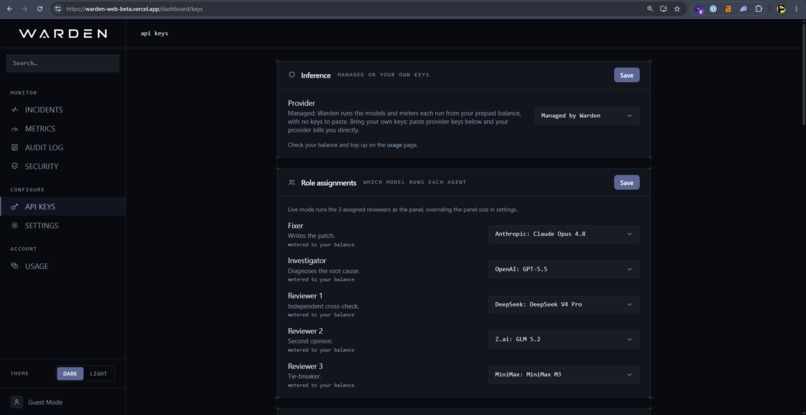Open the browser profile avatar

point(781,9)
